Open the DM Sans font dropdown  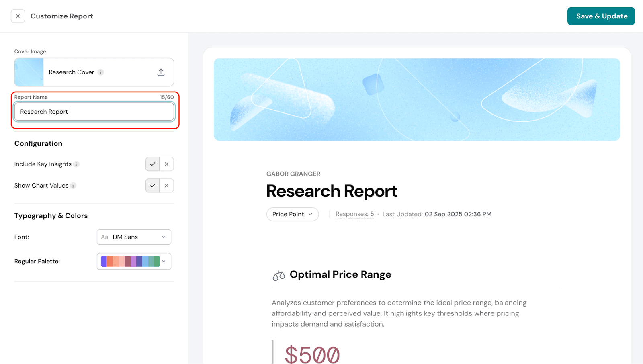point(134,237)
